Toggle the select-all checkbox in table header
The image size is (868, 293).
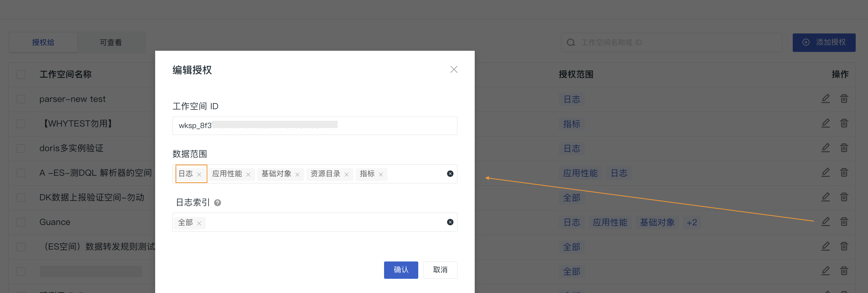pos(21,74)
